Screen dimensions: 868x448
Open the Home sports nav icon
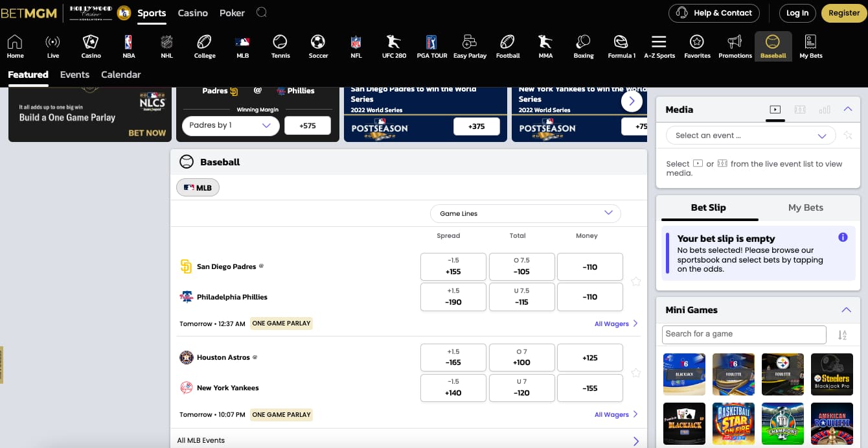[x=15, y=47]
